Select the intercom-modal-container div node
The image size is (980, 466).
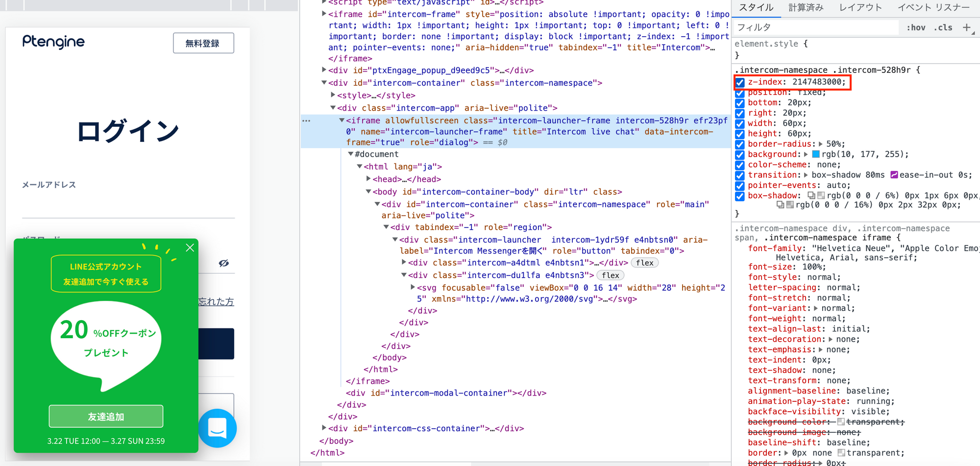pyautogui.click(x=446, y=393)
